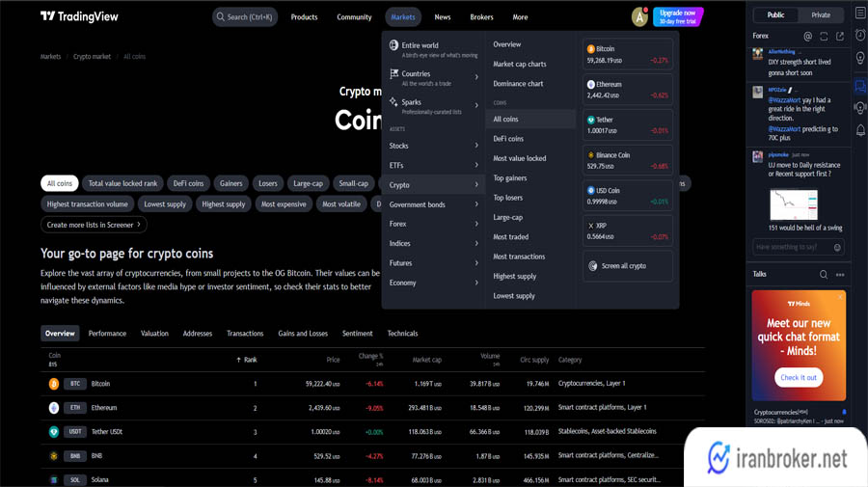Switch to the Technicals tab

pos(402,333)
